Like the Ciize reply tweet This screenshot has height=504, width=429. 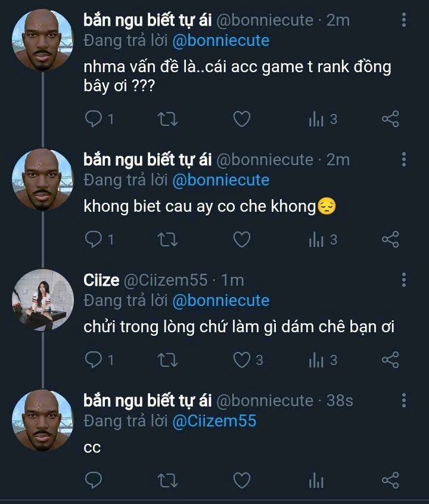[241, 360]
